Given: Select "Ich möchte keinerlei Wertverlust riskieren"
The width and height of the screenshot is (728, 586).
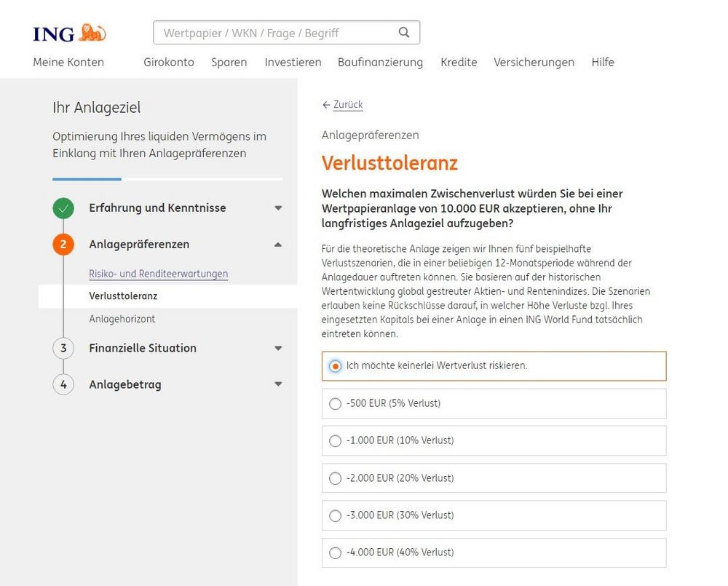Looking at the screenshot, I should pos(335,366).
